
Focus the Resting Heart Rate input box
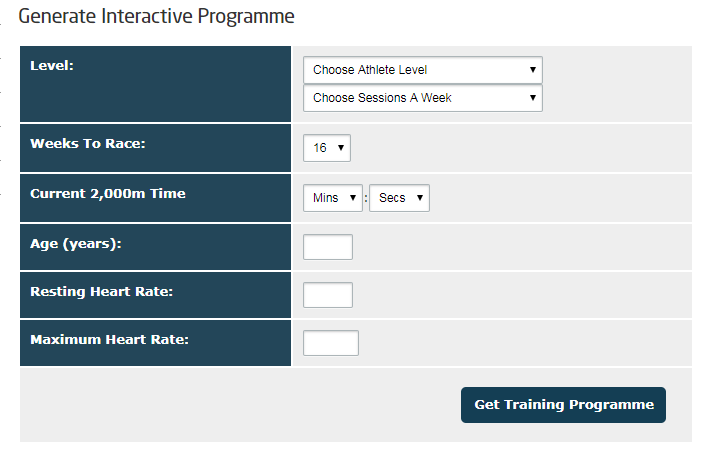pos(328,295)
